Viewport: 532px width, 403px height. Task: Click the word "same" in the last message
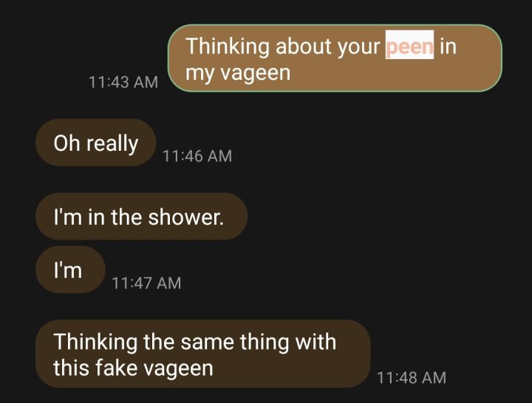point(207,342)
